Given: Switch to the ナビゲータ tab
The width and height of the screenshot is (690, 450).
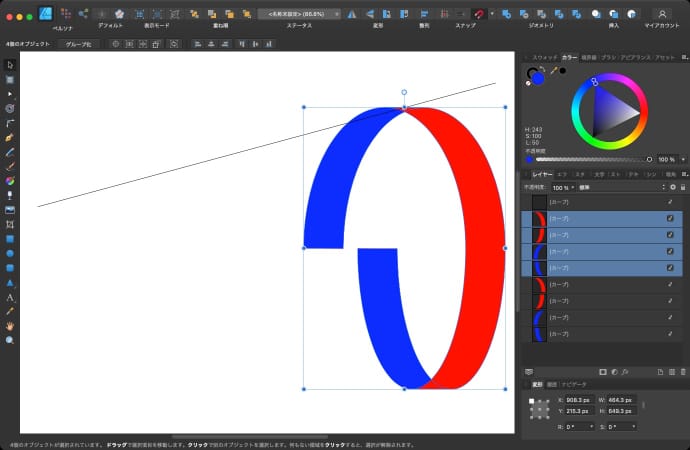Looking at the screenshot, I should [576, 384].
